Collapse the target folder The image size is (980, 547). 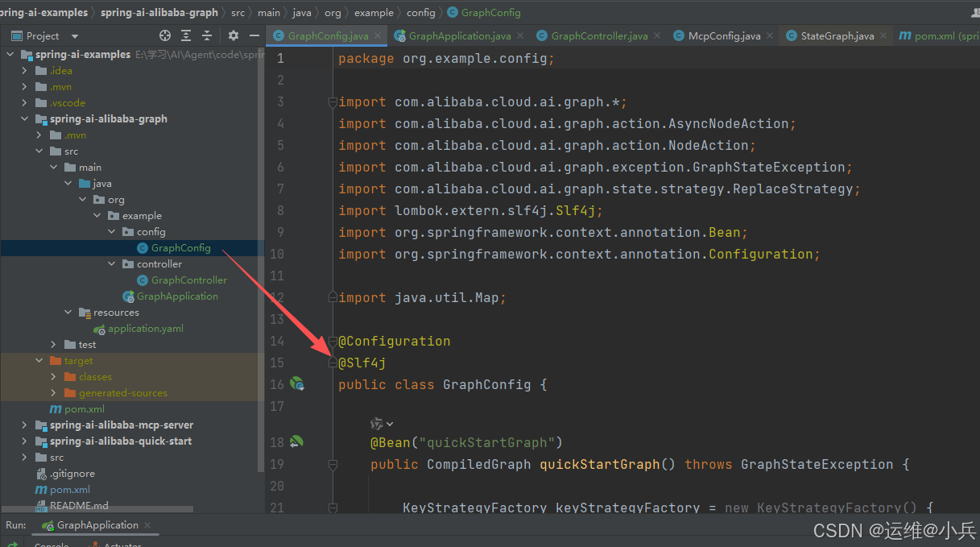pyautogui.click(x=39, y=360)
